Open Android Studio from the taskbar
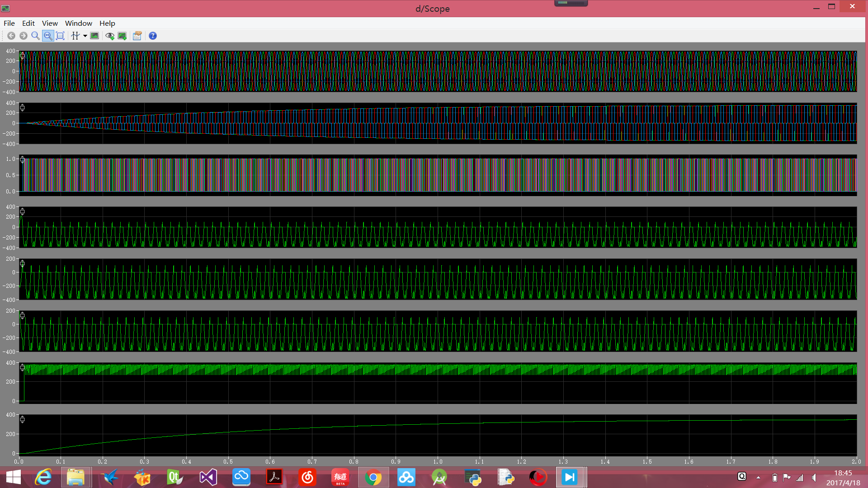The image size is (868, 488). 439,477
